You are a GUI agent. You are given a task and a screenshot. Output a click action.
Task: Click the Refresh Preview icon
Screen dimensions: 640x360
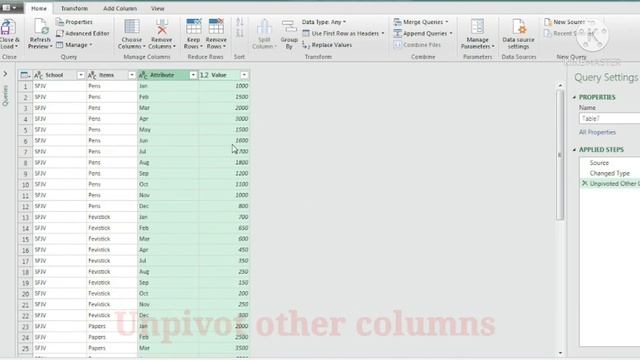(x=41, y=28)
